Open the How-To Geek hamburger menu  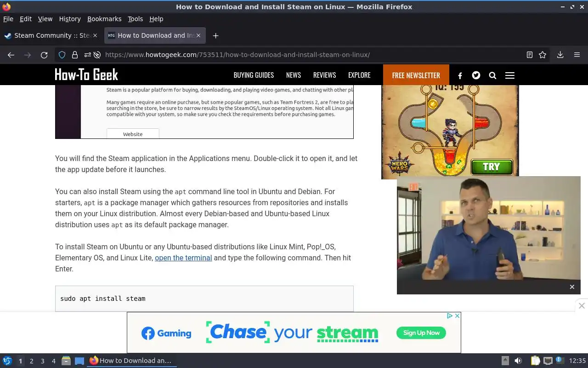(509, 75)
